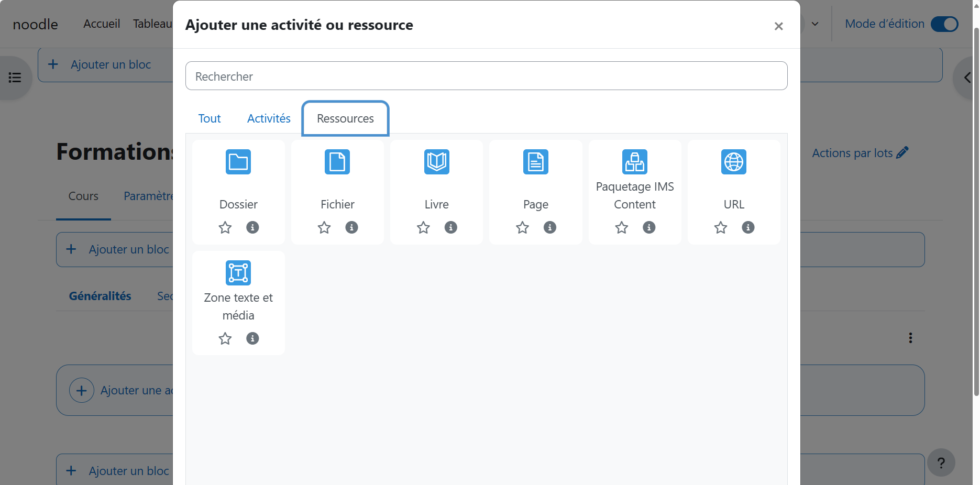The width and height of the screenshot is (980, 485).
Task: Select the Cours tab
Action: click(x=83, y=196)
